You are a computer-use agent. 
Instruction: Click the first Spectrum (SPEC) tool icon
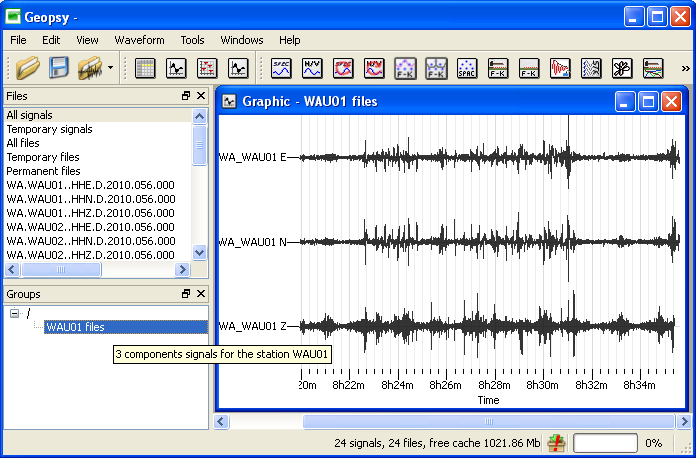pos(281,68)
